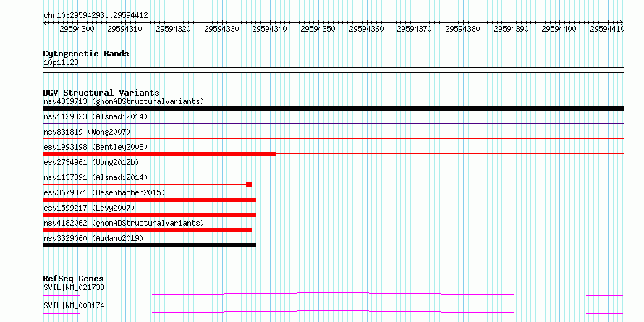Click the red esv1599217 variant bar

(149, 215)
